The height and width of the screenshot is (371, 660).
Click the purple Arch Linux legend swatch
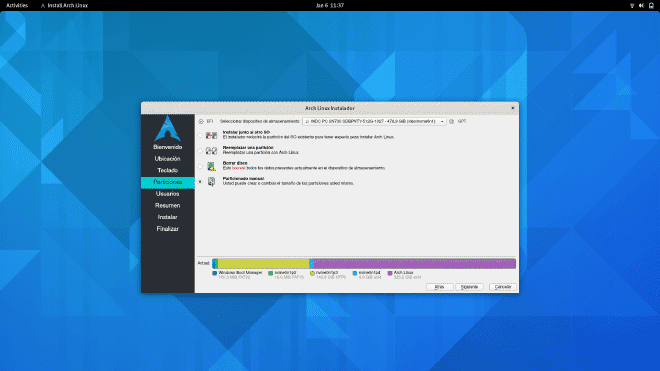point(390,273)
